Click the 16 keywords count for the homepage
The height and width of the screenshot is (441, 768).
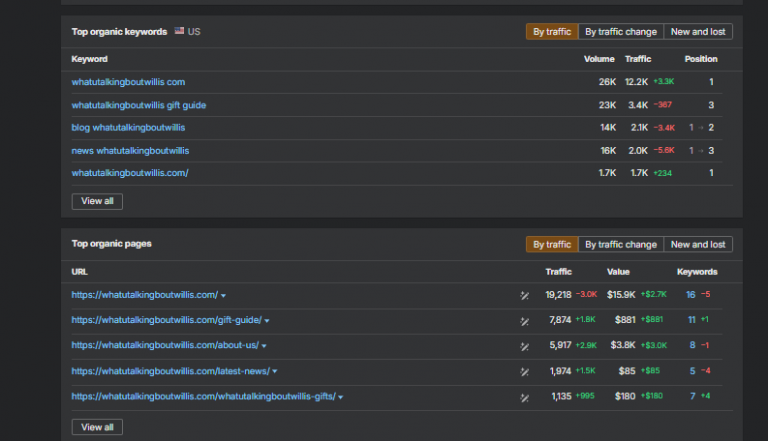click(x=691, y=295)
